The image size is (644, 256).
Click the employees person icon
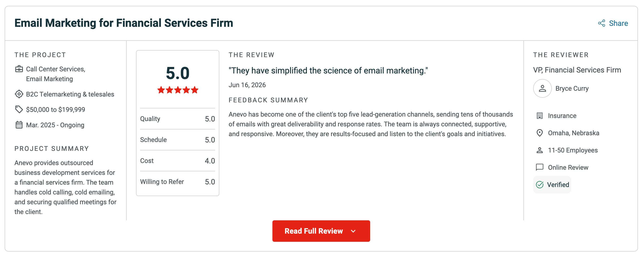point(539,150)
